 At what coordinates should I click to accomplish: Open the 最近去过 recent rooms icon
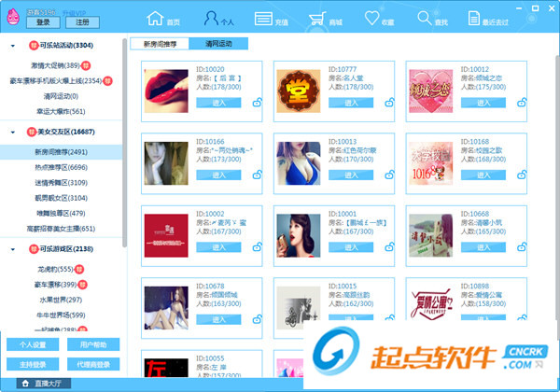point(474,19)
